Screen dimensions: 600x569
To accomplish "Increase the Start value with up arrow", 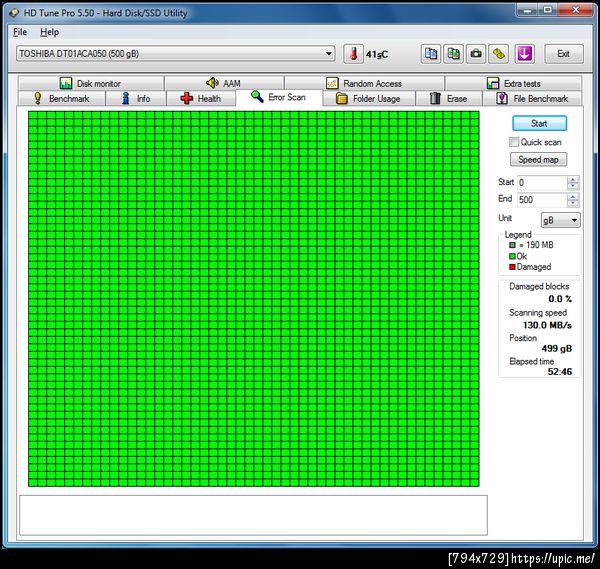I will tap(573, 179).
